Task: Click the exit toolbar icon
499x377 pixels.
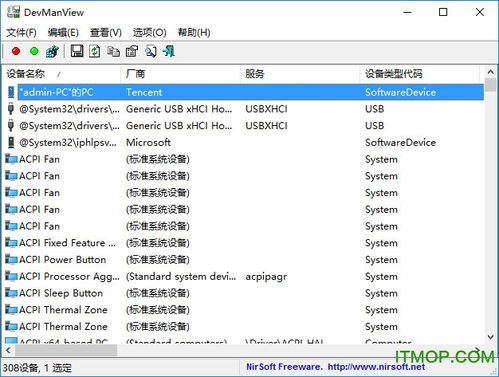Action: [x=169, y=51]
